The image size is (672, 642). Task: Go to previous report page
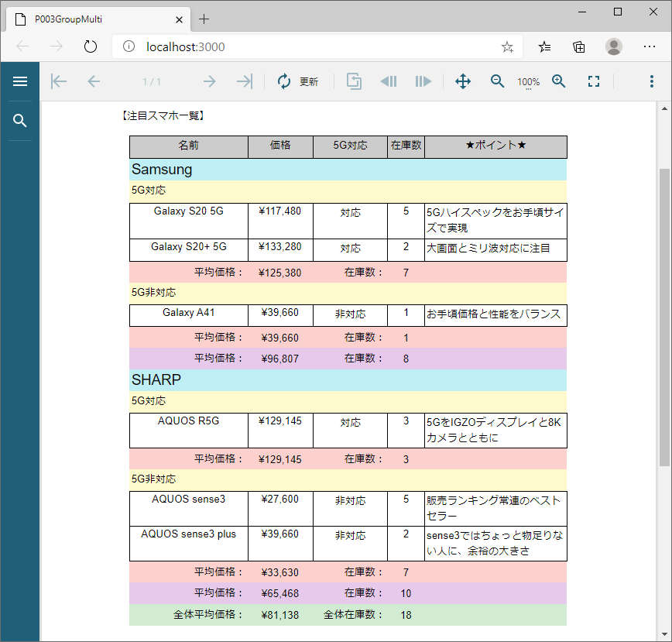94,81
